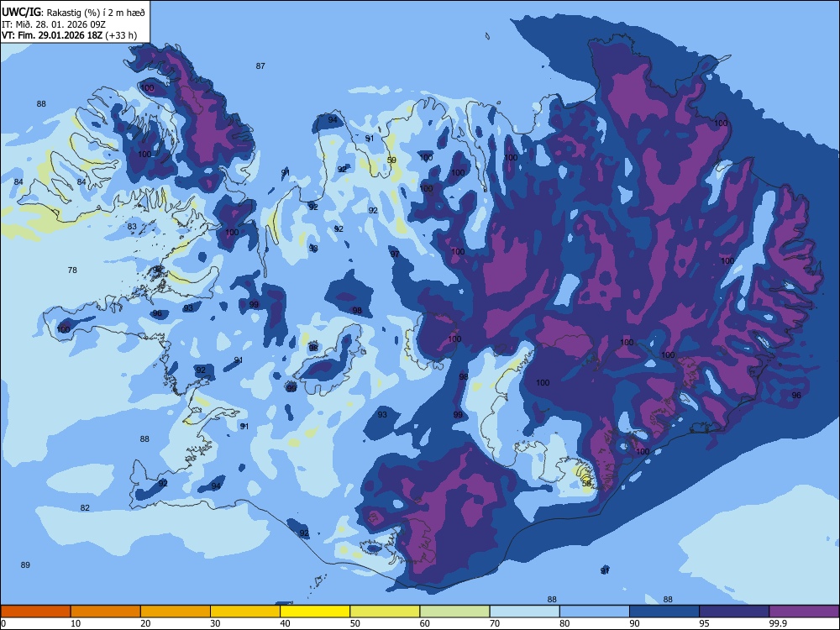Click the initial time 'IT: Mið. 28. 01. 2026 09Z'
The height and width of the screenshot is (630, 840).
point(54,24)
